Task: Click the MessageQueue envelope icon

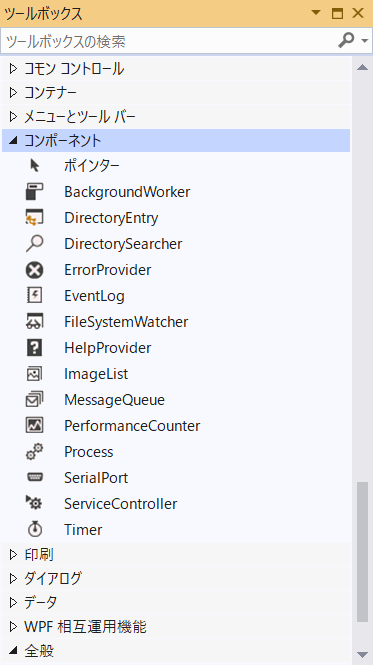Action: (34, 400)
